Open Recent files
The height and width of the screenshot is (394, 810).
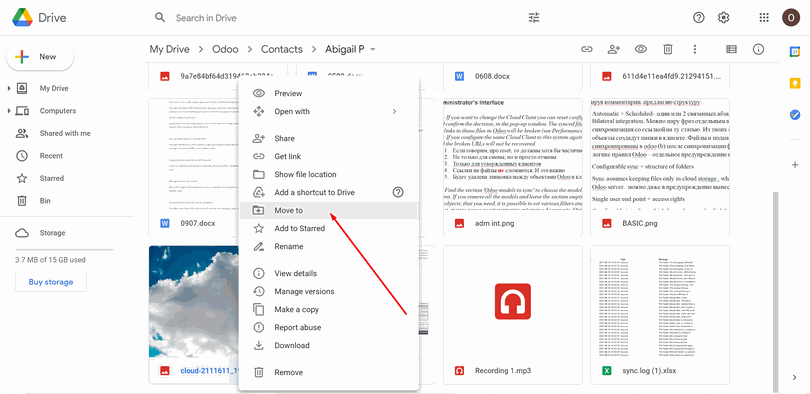[x=51, y=156]
